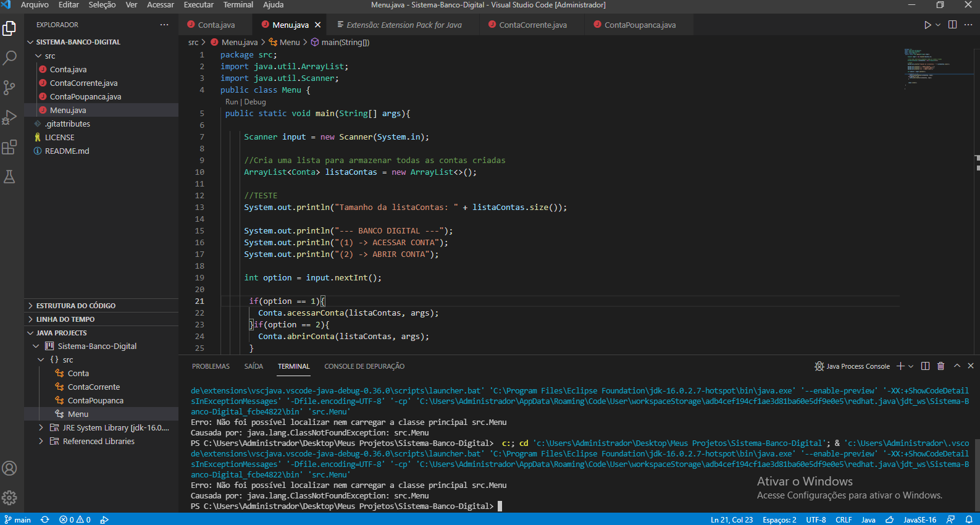Image resolution: width=980 pixels, height=525 pixels.
Task: Switch to CONSOLE DE DEPURAÇÃO tab
Action: pos(364,366)
